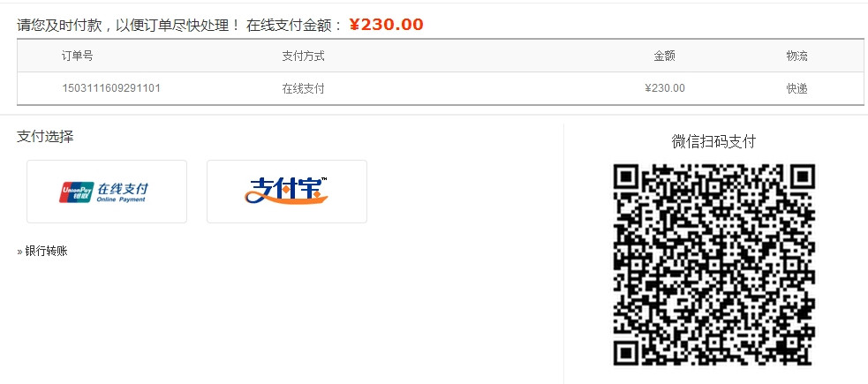The image size is (868, 384).
Task: Click the ¥230.00 amount in the table row
Action: (665, 88)
